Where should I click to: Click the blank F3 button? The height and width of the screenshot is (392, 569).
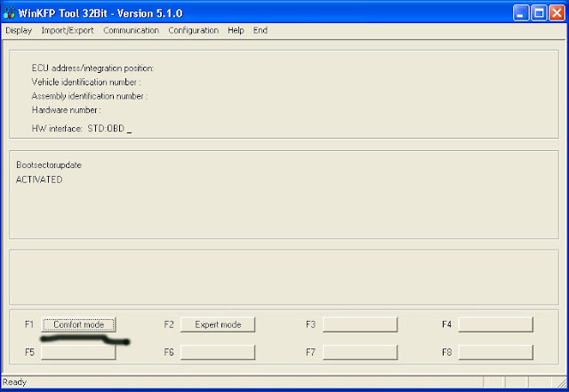tap(360, 324)
